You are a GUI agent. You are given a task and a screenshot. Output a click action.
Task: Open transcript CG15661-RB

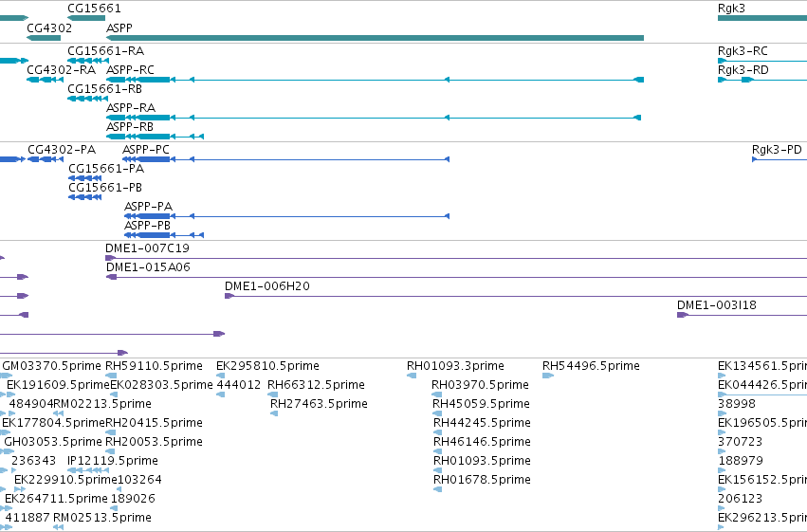[x=104, y=88]
